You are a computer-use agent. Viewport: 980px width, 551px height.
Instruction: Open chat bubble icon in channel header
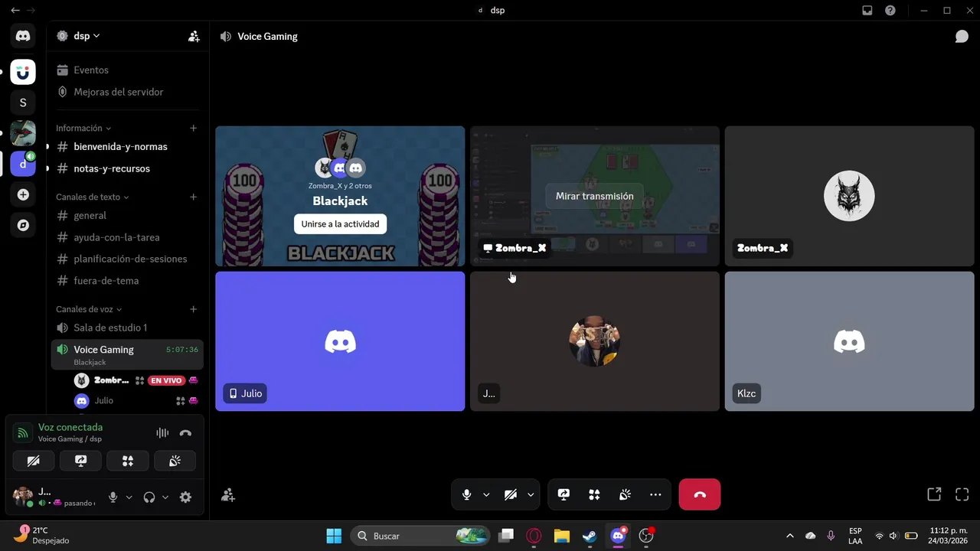[962, 36]
